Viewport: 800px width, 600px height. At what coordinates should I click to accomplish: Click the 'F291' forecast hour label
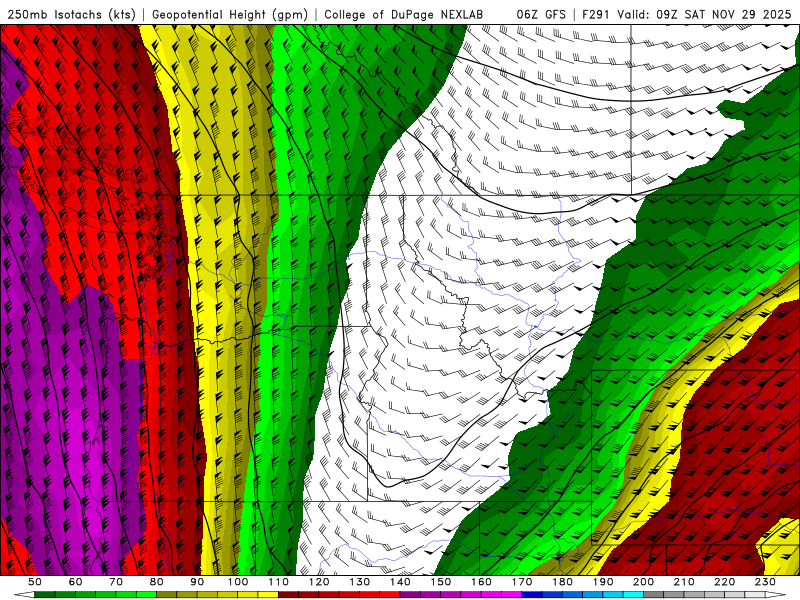[595, 14]
